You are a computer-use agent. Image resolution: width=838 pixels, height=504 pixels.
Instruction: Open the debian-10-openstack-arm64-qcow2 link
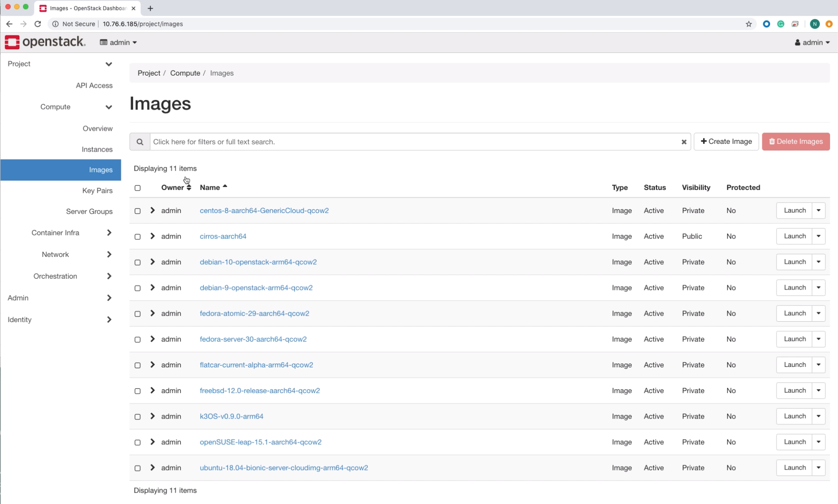258,262
